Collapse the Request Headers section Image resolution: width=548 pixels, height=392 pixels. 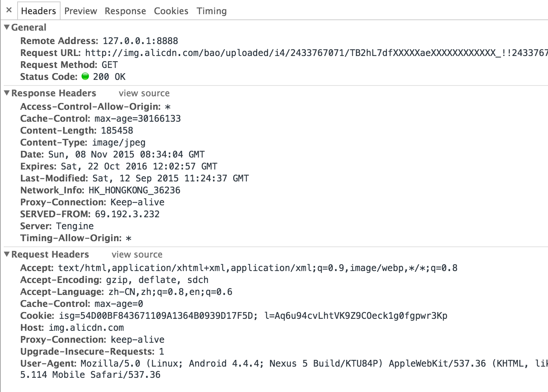(x=7, y=254)
